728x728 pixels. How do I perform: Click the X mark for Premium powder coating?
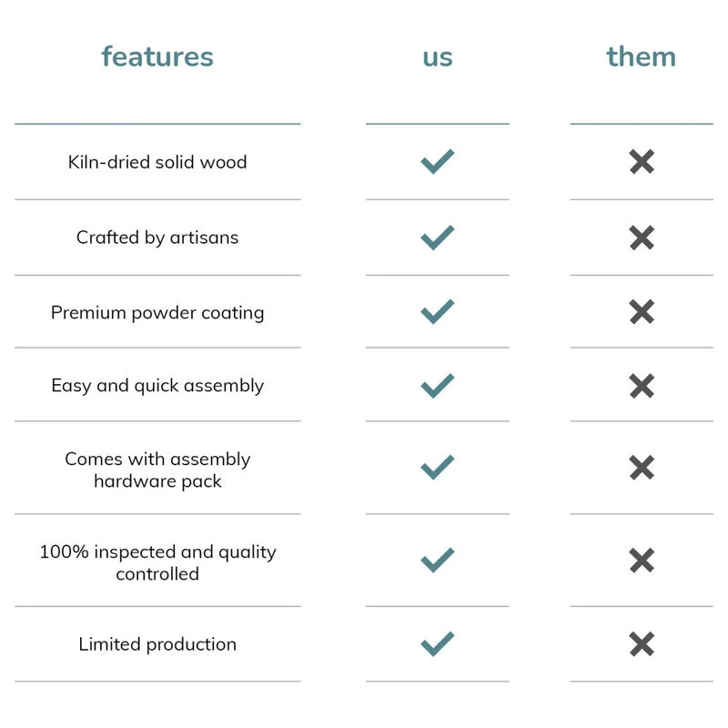click(642, 312)
